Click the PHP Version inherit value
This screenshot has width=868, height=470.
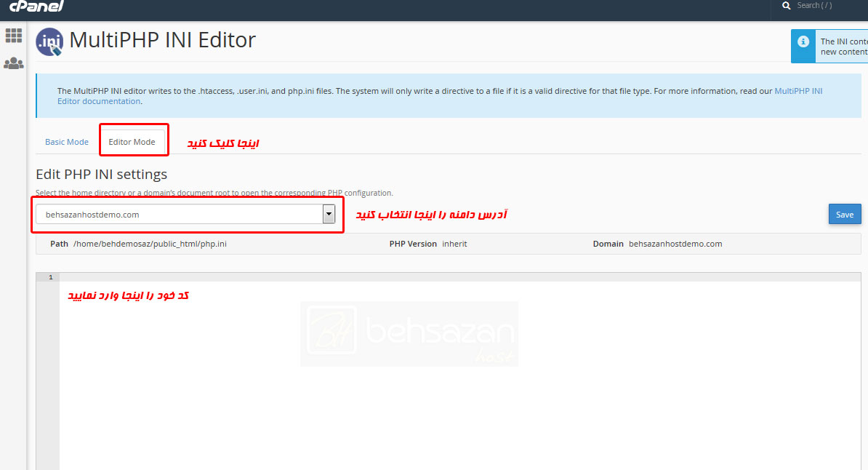pyautogui.click(x=454, y=244)
